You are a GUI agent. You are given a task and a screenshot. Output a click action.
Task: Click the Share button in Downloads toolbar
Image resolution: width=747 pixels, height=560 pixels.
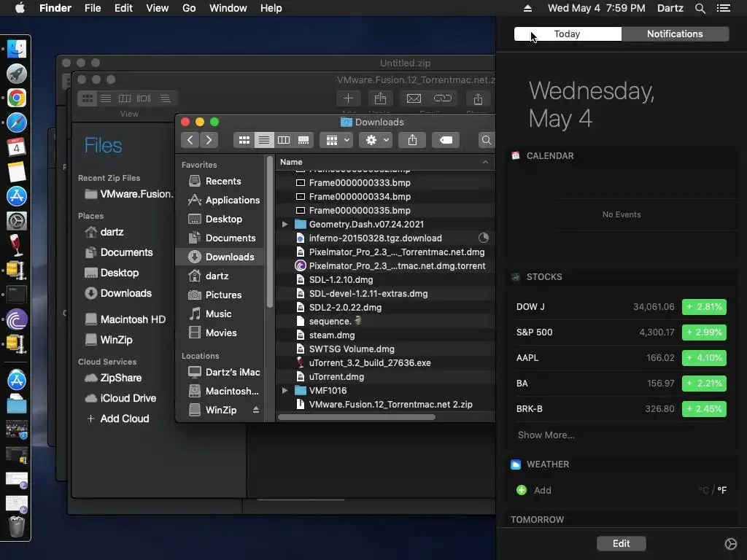413,140
